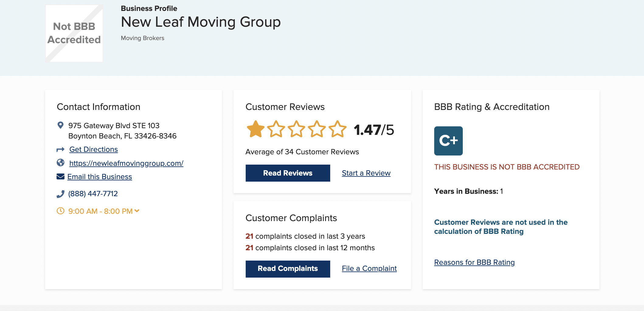The height and width of the screenshot is (311, 644).
Task: Click the envelope email icon
Action: pos(61,176)
